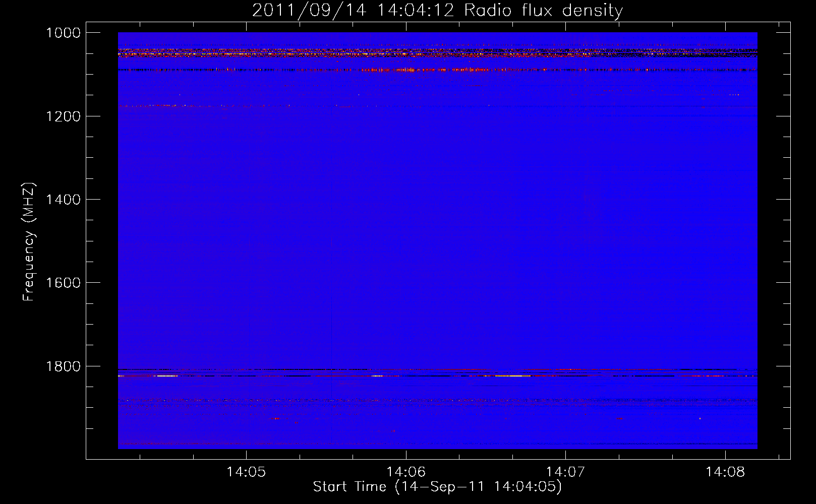Click the 14:05 time tick label

click(x=246, y=472)
